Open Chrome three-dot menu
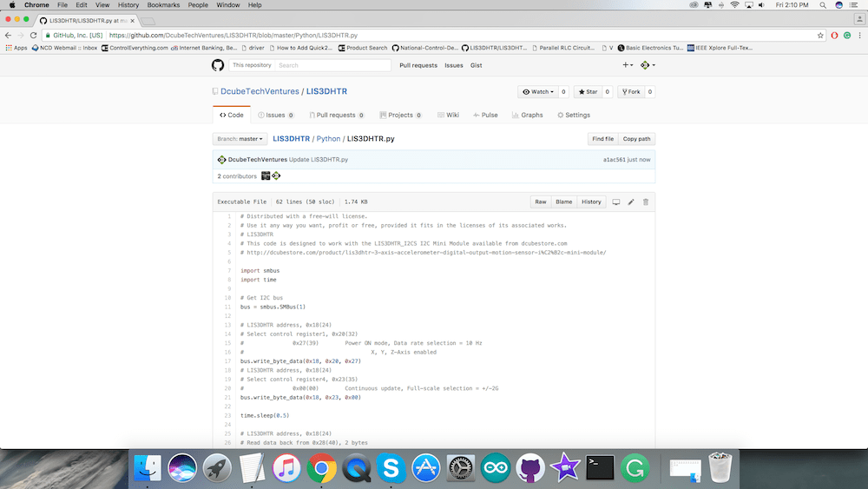868x489 pixels. 859,36
